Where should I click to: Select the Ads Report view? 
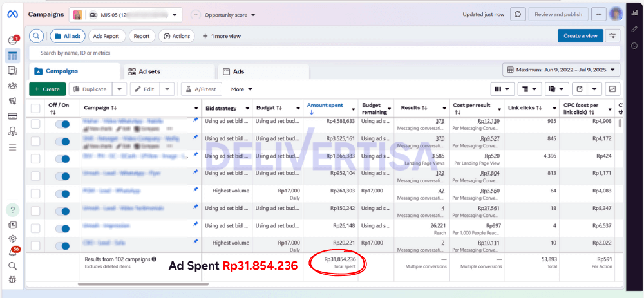tap(106, 36)
